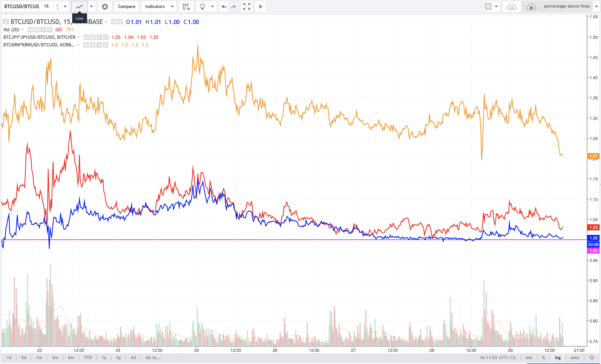The image size is (601, 364).
Task: Select 1y time range
Action: (x=104, y=357)
